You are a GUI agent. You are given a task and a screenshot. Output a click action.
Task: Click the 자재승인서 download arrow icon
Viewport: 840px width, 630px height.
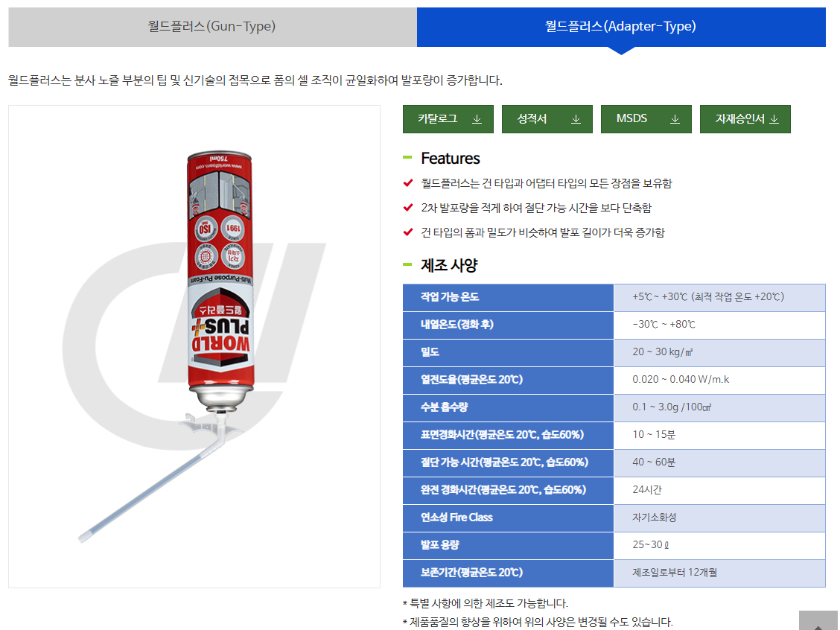pos(774,119)
